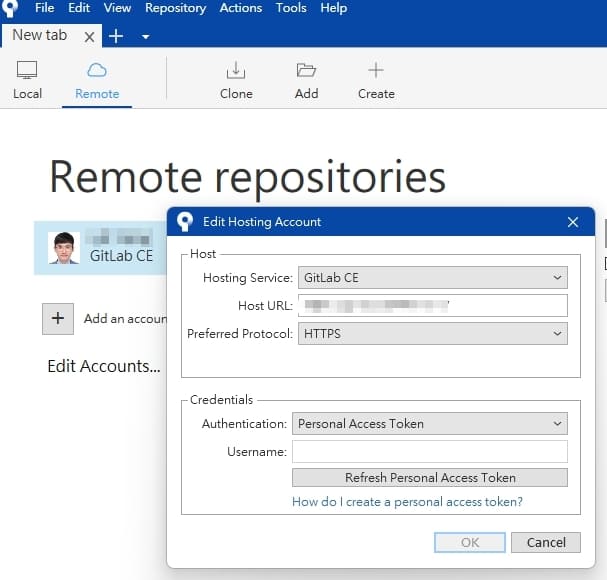Open the View menu
The width and height of the screenshot is (607, 580).
pos(117,8)
